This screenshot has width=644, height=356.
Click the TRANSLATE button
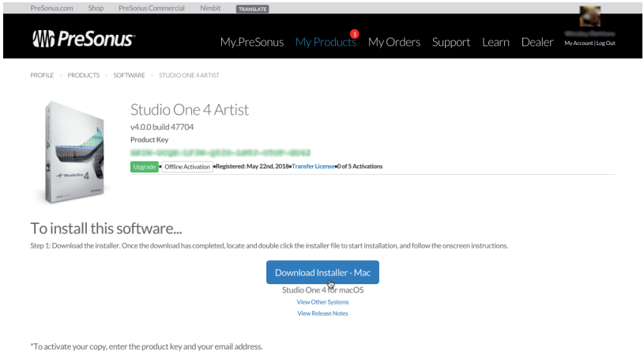252,9
